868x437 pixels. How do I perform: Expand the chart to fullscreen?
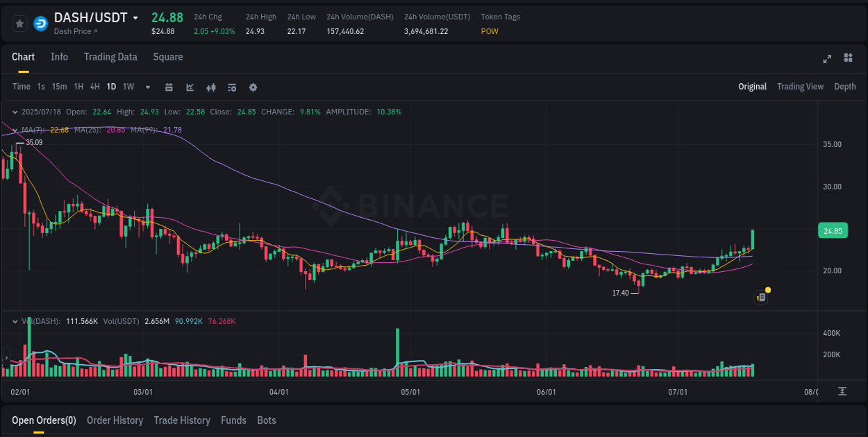827,59
